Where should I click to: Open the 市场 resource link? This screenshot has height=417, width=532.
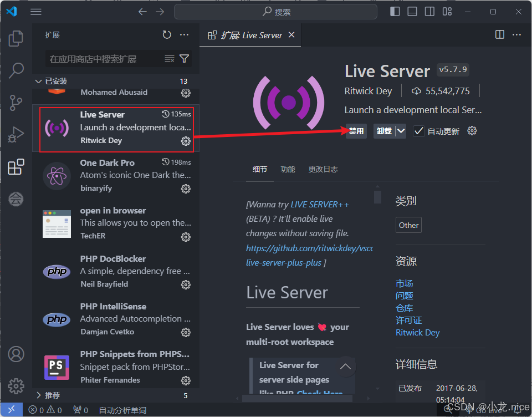pyautogui.click(x=404, y=283)
